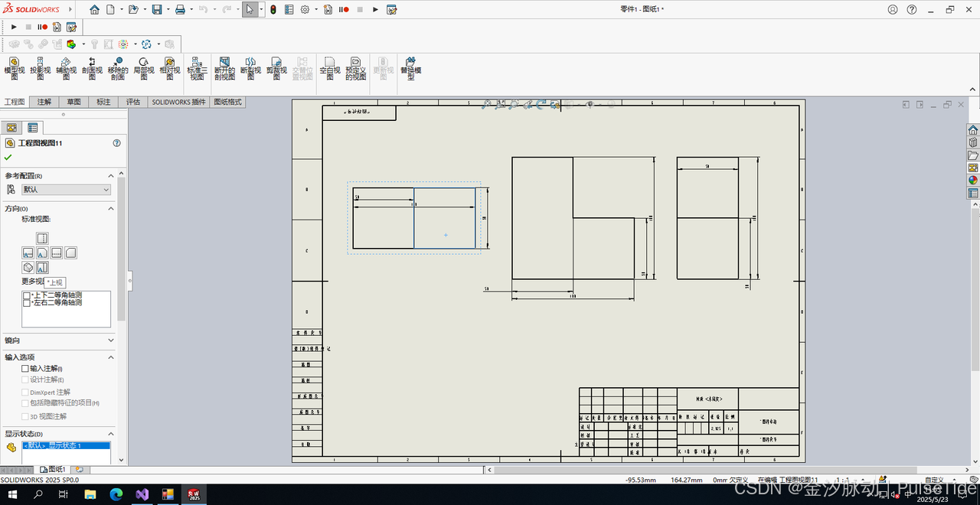This screenshot has height=505, width=980.
Task: Open the View Palette icon in right task pane
Action: (x=973, y=168)
